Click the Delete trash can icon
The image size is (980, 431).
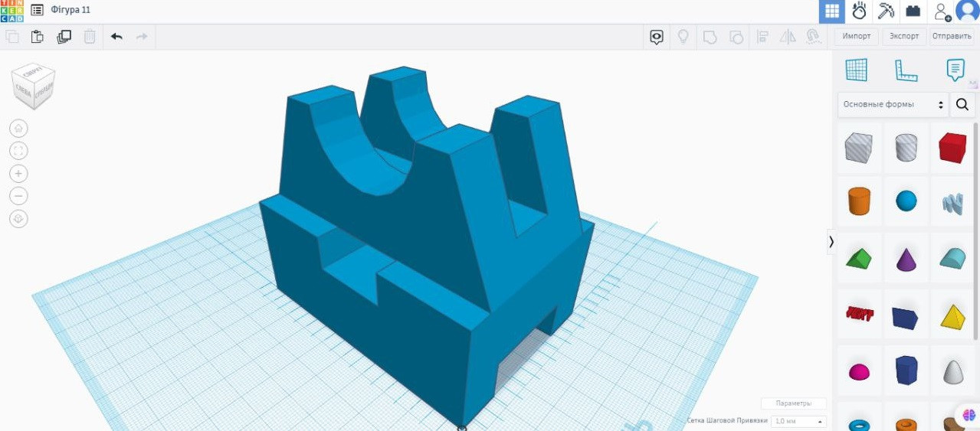(x=90, y=36)
